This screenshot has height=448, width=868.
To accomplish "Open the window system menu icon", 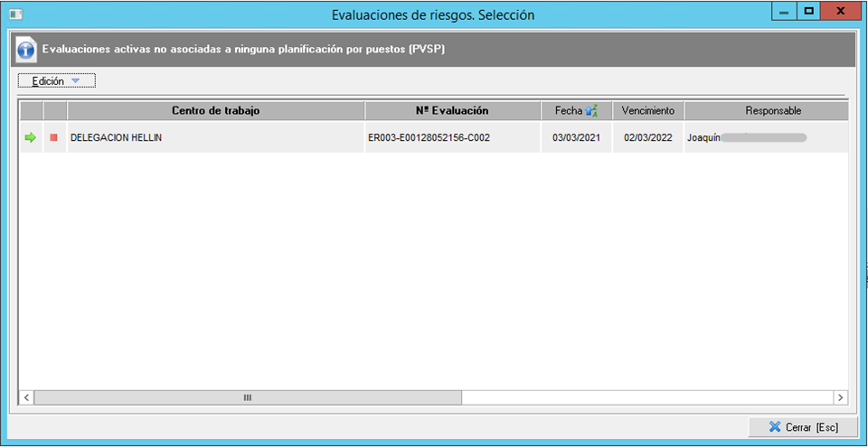I will coord(14,14).
